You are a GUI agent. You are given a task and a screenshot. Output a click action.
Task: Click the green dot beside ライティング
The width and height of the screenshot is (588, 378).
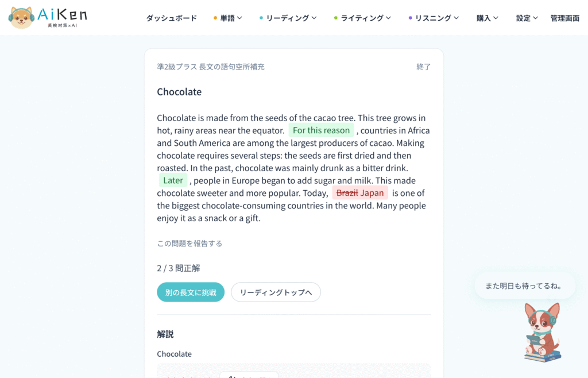pos(335,18)
